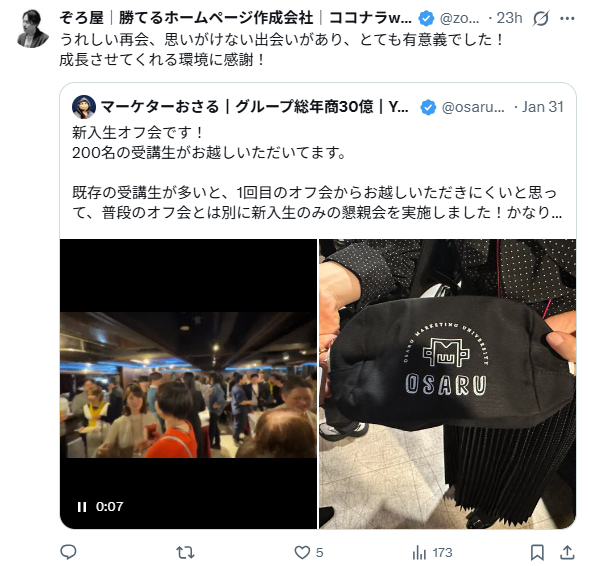Like the post with the heart icon

(301, 552)
